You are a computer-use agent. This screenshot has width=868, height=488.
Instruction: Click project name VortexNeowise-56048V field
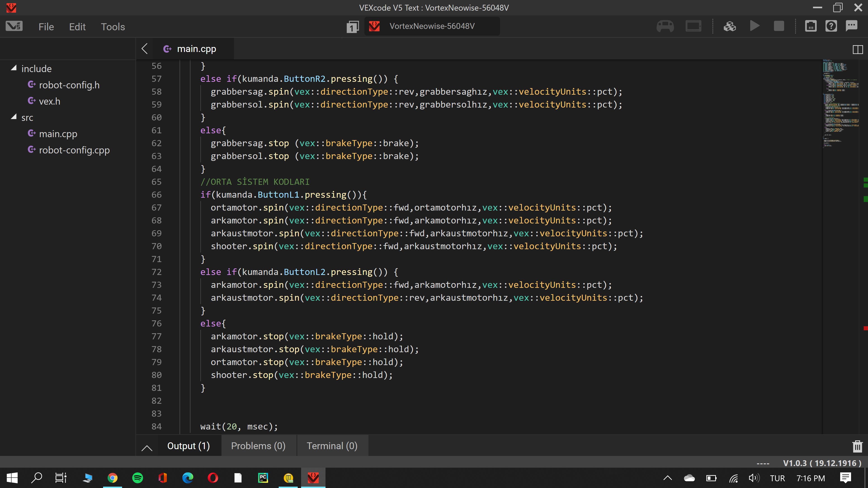[x=432, y=26]
